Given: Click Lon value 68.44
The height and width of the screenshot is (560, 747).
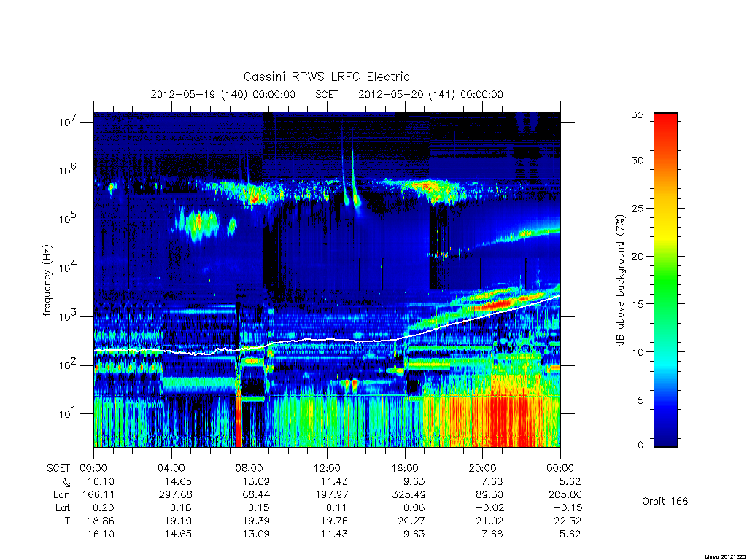Looking at the screenshot, I should coord(256,495).
